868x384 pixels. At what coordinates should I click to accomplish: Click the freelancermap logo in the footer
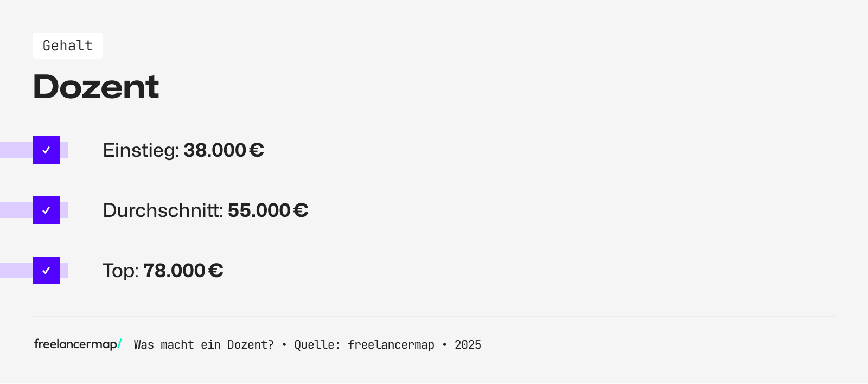tap(75, 344)
